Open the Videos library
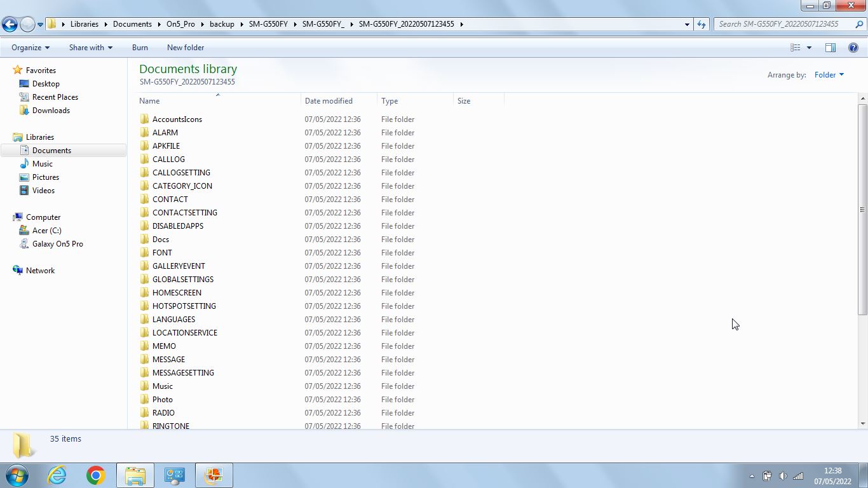This screenshot has width=868, height=488. pyautogui.click(x=43, y=191)
